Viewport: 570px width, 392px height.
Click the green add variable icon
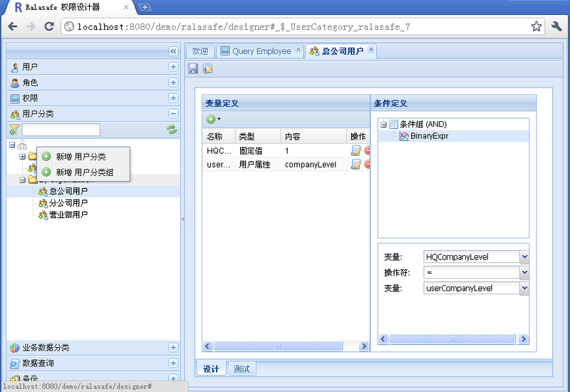(x=211, y=119)
